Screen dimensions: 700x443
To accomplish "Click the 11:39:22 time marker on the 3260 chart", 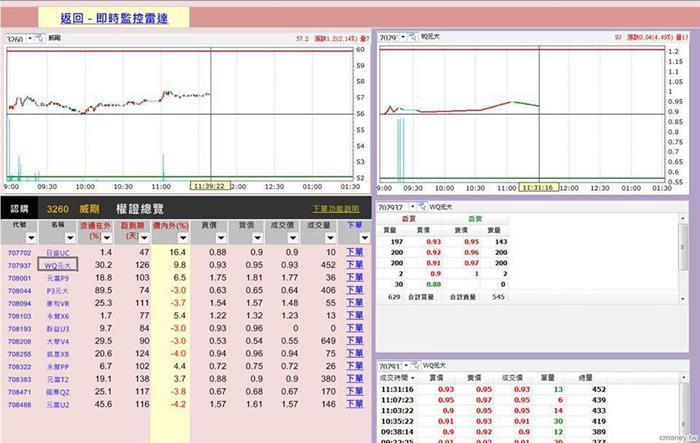I will (x=210, y=186).
